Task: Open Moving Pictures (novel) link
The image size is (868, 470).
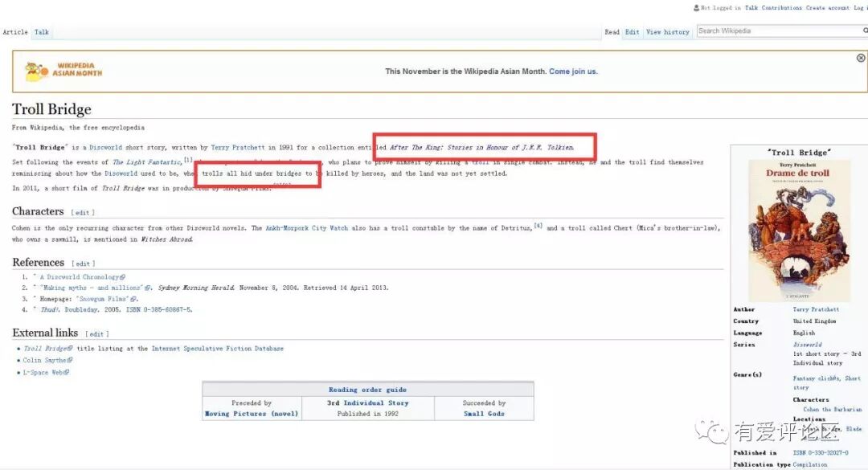Action: pyautogui.click(x=252, y=414)
